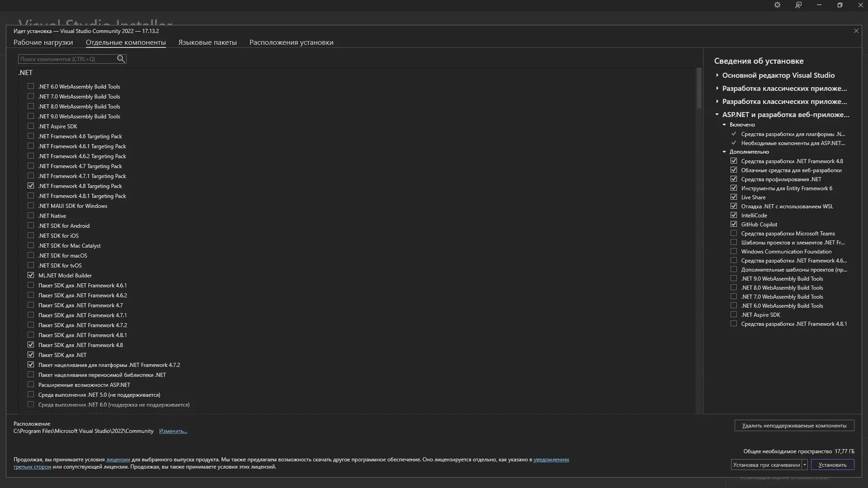
Task: Check .NET SDK for Android
Action: click(31, 225)
